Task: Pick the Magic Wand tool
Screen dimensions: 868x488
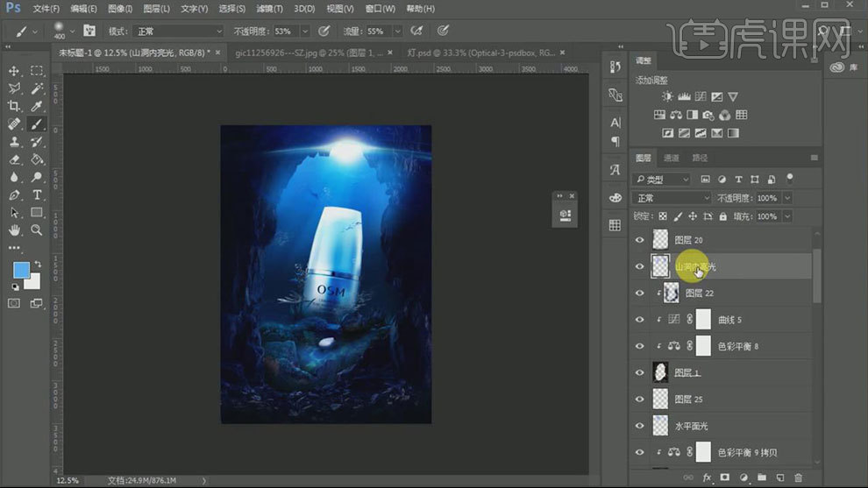Action: 37,88
